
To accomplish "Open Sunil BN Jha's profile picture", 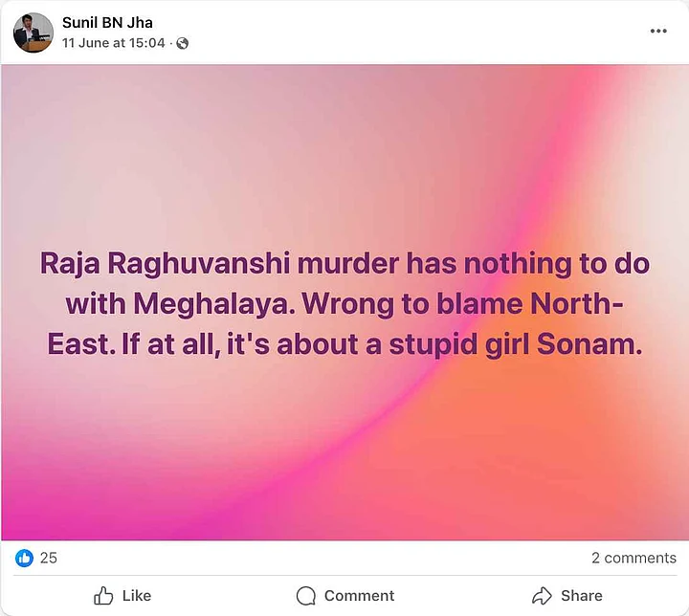I will tap(33, 33).
